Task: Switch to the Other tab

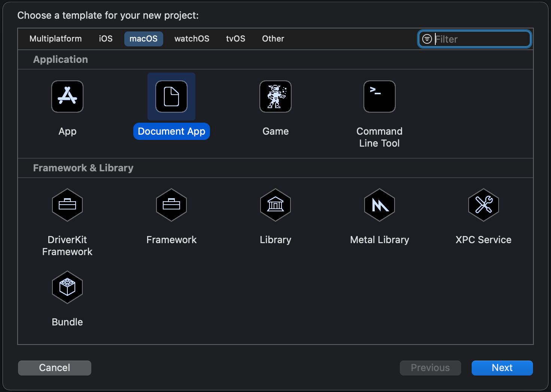Action: (273, 39)
